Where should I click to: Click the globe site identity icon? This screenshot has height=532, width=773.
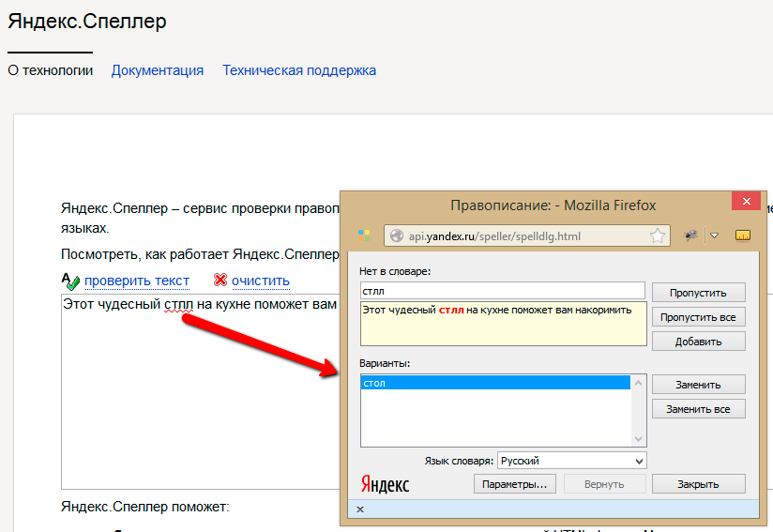[x=397, y=236]
